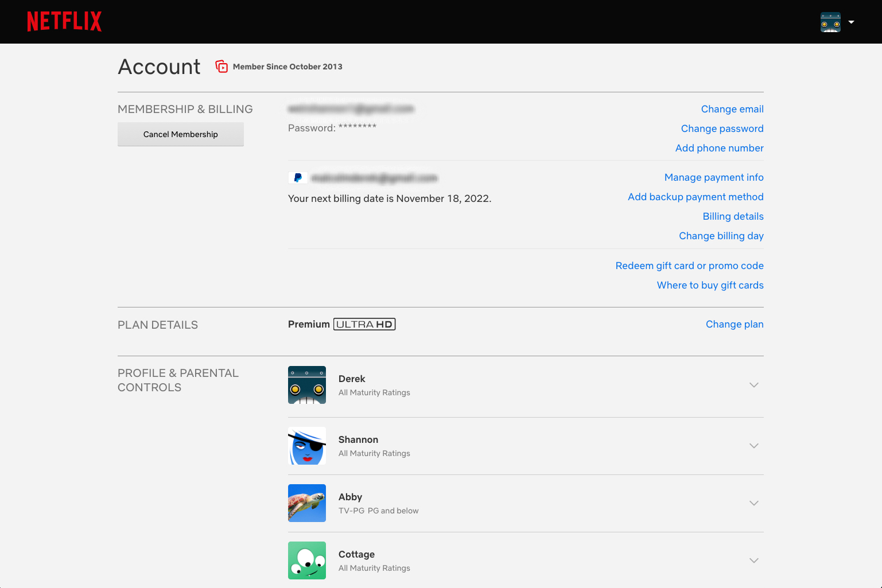Click Change billing day
882x588 pixels.
pos(721,236)
